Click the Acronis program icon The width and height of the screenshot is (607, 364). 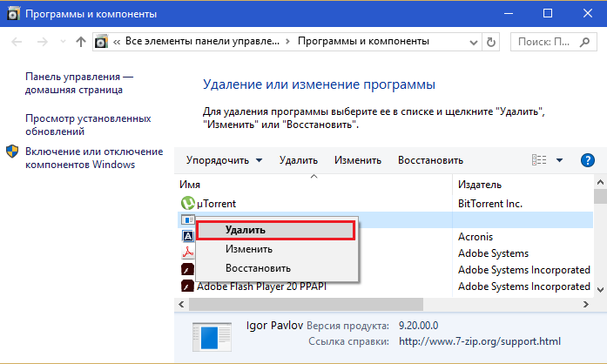point(188,236)
